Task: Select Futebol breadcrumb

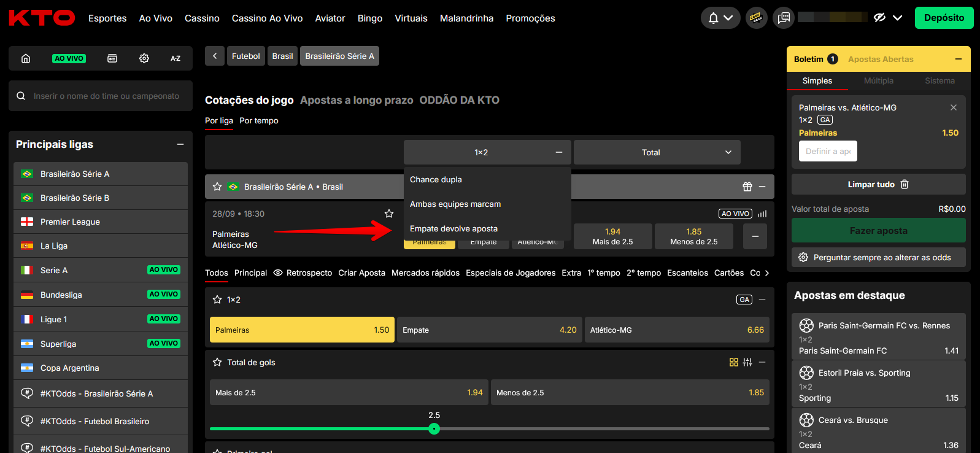Action: [x=246, y=56]
